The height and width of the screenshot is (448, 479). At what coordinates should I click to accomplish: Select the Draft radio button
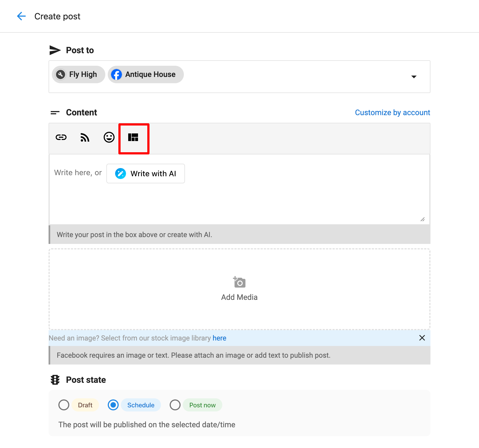coord(64,405)
